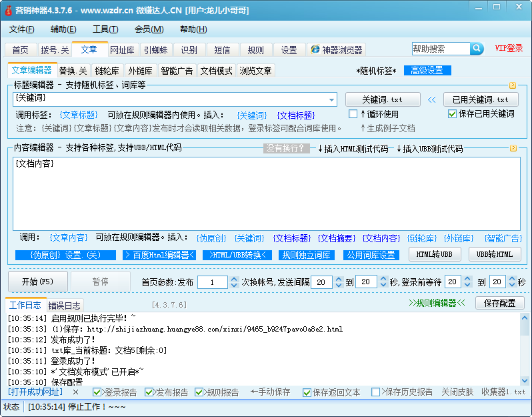
Task: Switch to the 引蜘蛛 tab
Action: pos(156,50)
